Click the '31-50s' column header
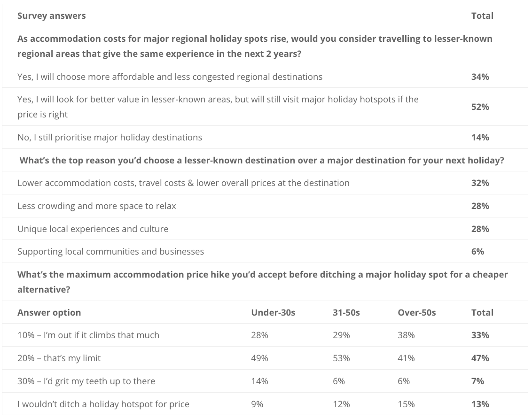532x418 pixels. [346, 313]
